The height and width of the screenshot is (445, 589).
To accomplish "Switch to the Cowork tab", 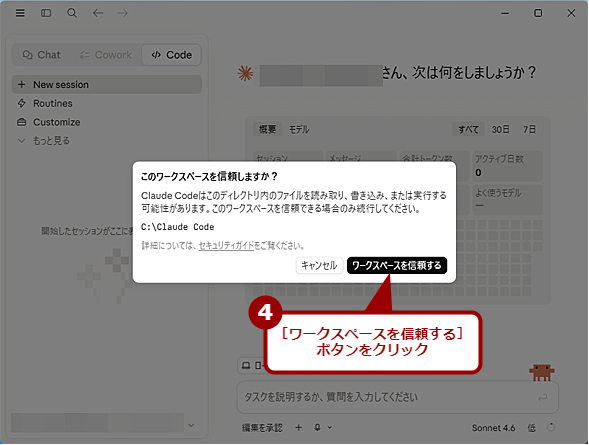I will point(106,55).
